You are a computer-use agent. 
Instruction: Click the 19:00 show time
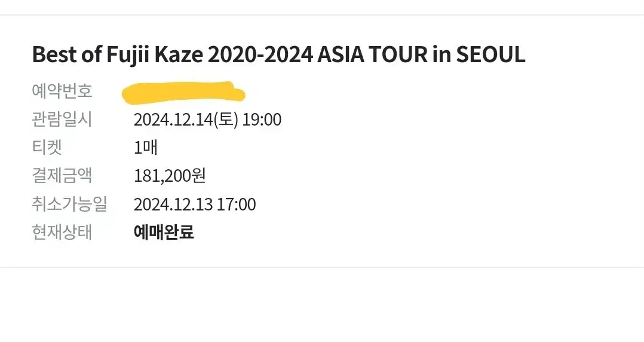(x=262, y=120)
